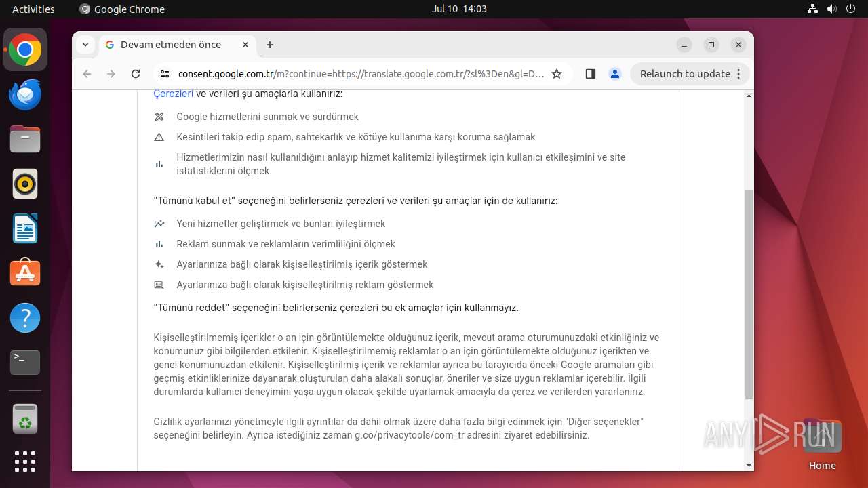The image size is (868, 488).
Task: Open Chrome three-dot menu
Action: 739,74
